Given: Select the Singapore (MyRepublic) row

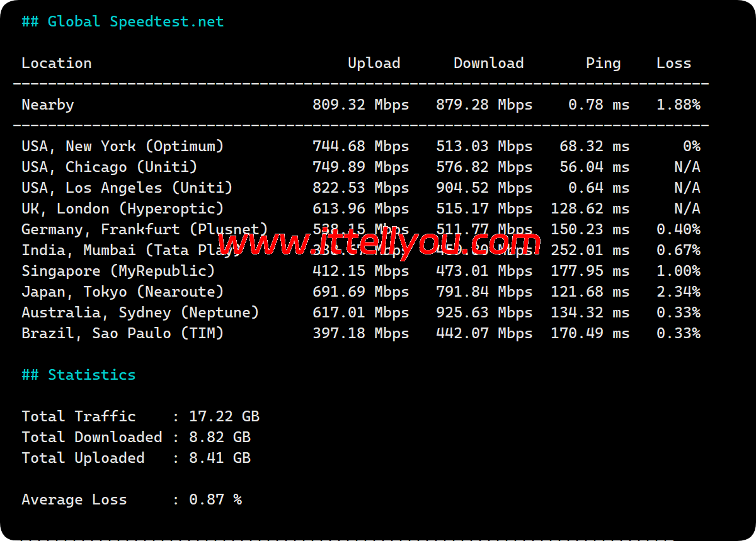Looking at the screenshot, I should (x=118, y=271).
